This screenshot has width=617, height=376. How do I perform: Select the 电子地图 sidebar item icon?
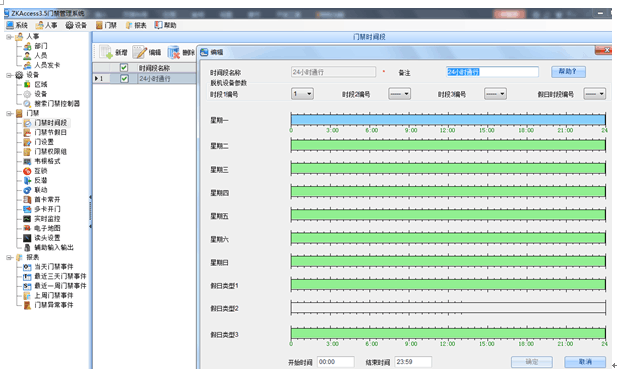tap(27, 228)
